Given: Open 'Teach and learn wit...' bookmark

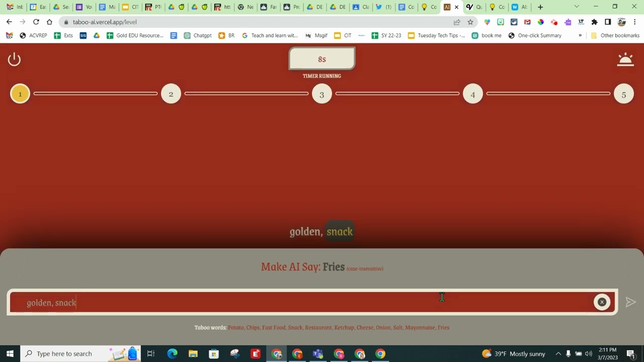Looking at the screenshot, I should click(270, 36).
